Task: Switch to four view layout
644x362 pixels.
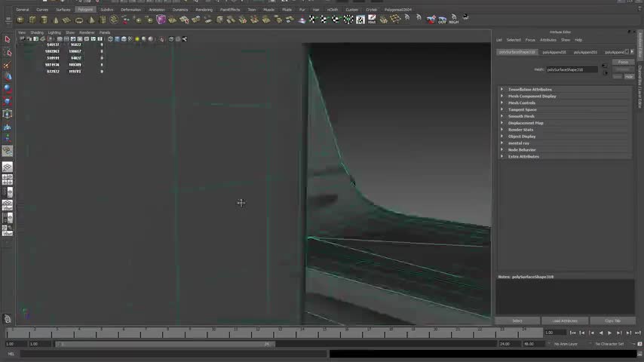Action: click(x=7, y=179)
